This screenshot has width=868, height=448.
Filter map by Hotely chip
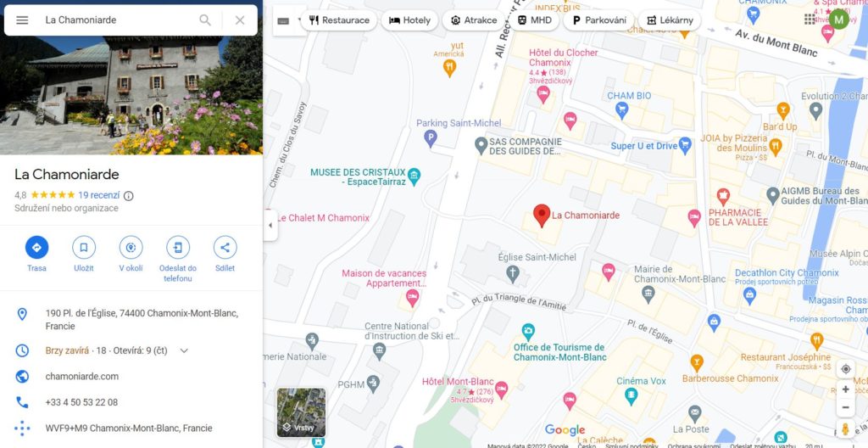click(x=409, y=20)
